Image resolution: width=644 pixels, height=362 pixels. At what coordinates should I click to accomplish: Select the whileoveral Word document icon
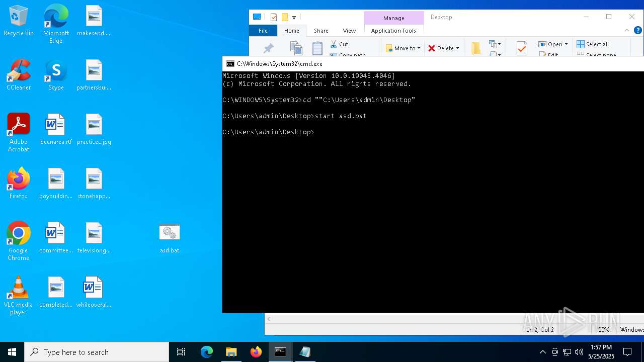click(94, 292)
